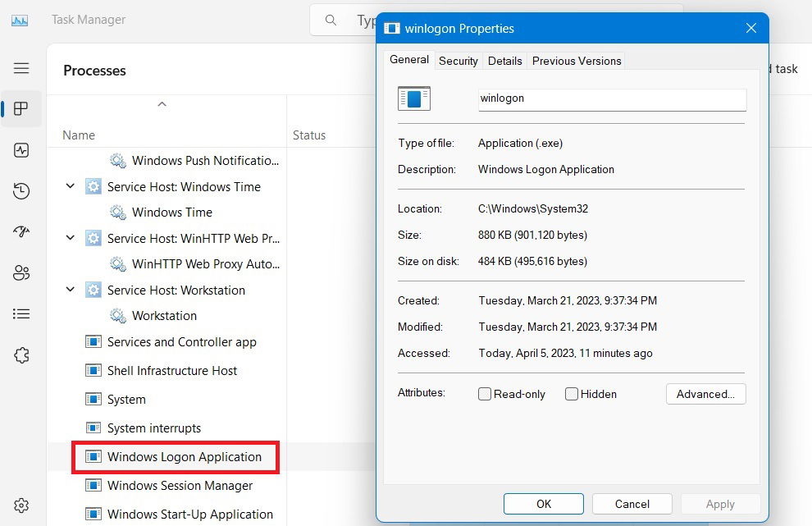This screenshot has height=526, width=812.
Task: Select the Details view icon
Action: coord(21,313)
